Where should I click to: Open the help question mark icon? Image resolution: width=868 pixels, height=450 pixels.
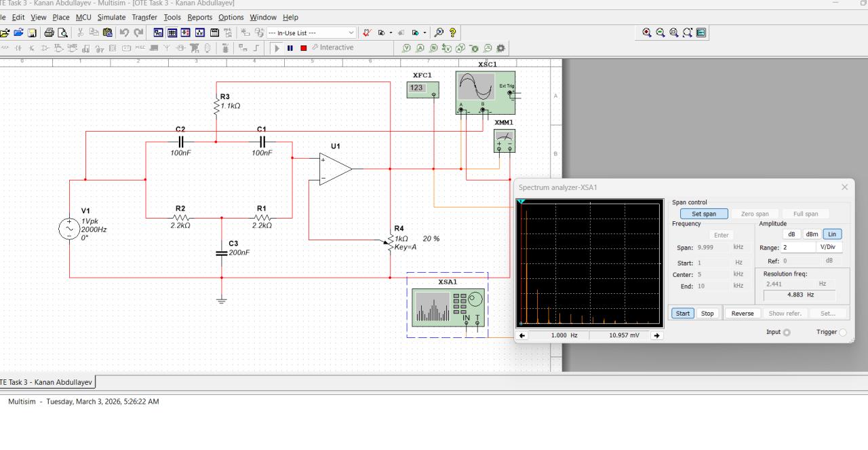453,33
